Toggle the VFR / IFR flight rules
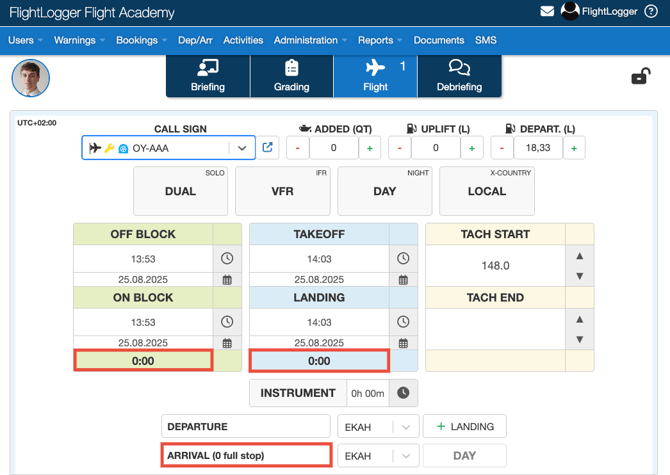This screenshot has width=670, height=475. 283,191
